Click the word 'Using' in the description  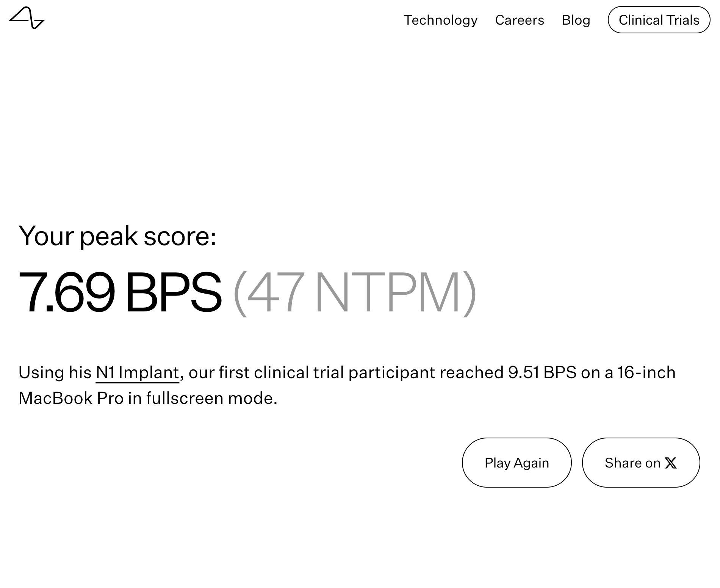tap(41, 372)
